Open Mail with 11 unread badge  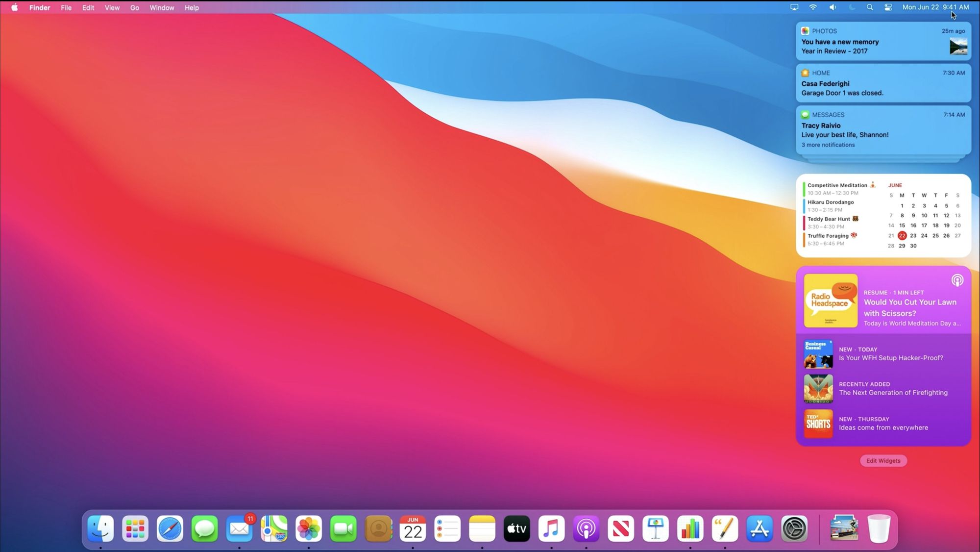pos(239,528)
